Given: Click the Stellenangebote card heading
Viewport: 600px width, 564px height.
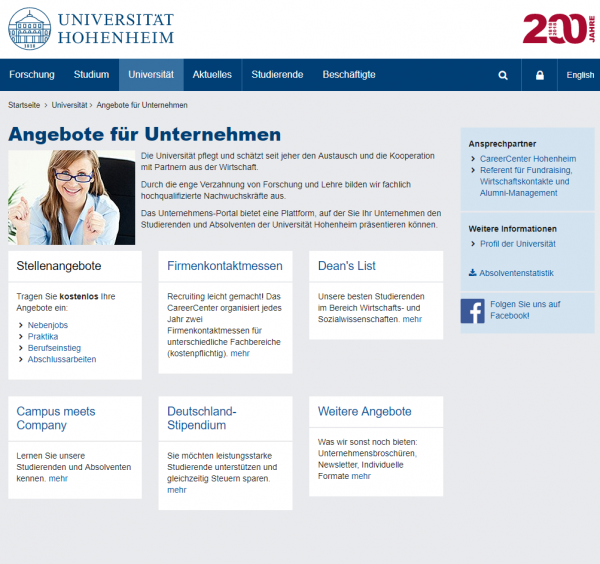Looking at the screenshot, I should [59, 266].
